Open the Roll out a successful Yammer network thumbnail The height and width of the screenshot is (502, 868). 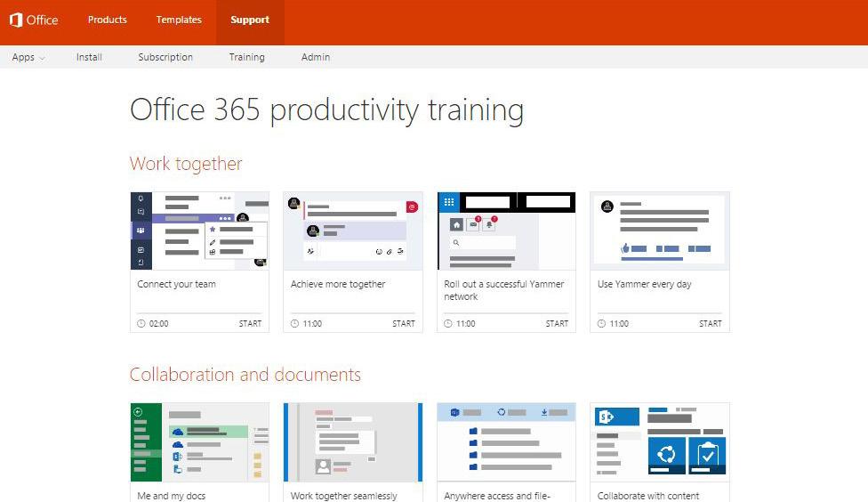pos(507,231)
